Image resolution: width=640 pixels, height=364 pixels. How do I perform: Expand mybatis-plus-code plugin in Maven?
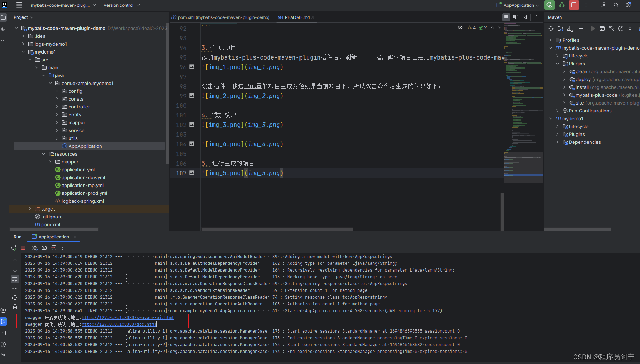(564, 95)
